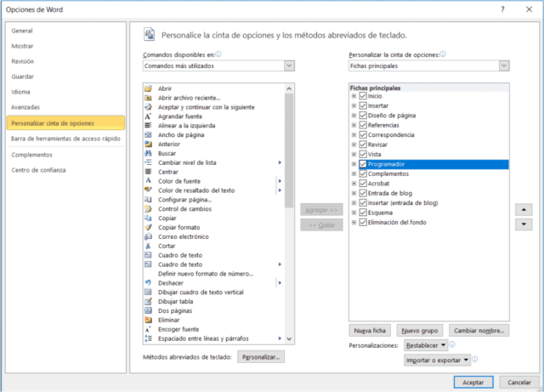The width and height of the screenshot is (544, 392).
Task: Select the Cortar scissors icon
Action: click(149, 246)
